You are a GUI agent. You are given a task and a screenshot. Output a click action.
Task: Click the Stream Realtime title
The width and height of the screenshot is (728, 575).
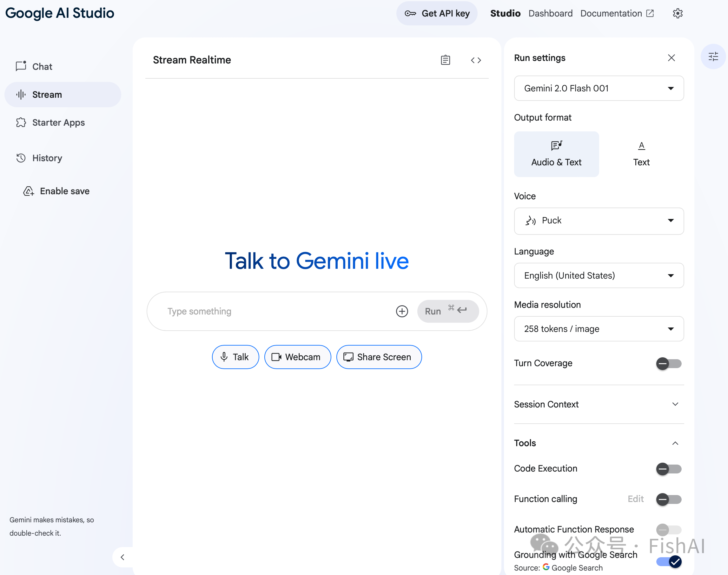[x=192, y=60]
